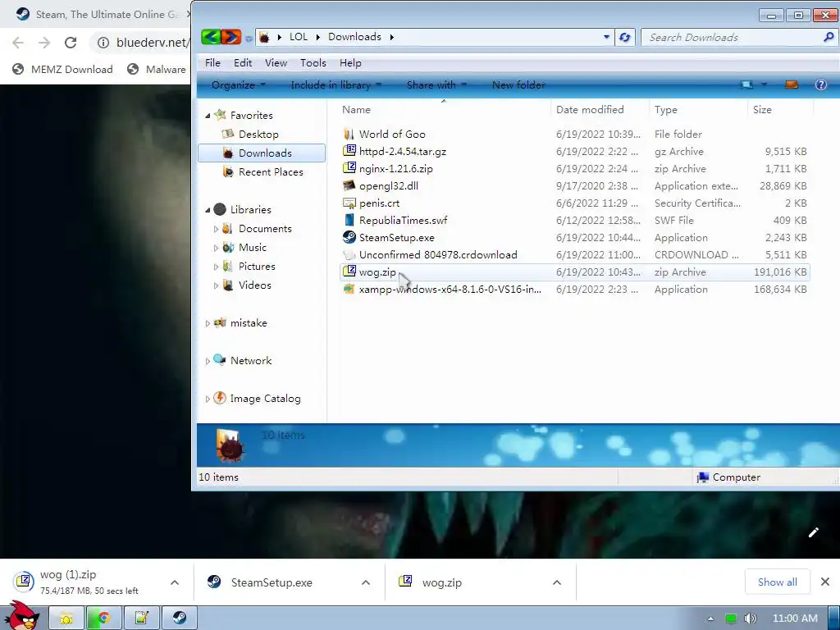Click the Steam icon in the taskbar

tap(180, 619)
